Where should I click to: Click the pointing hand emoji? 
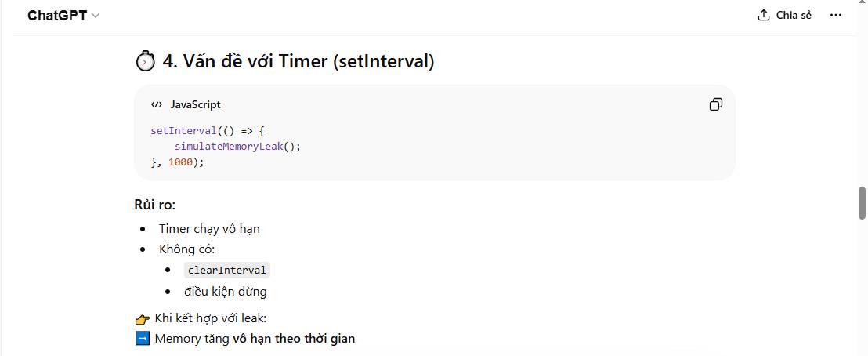[142, 318]
